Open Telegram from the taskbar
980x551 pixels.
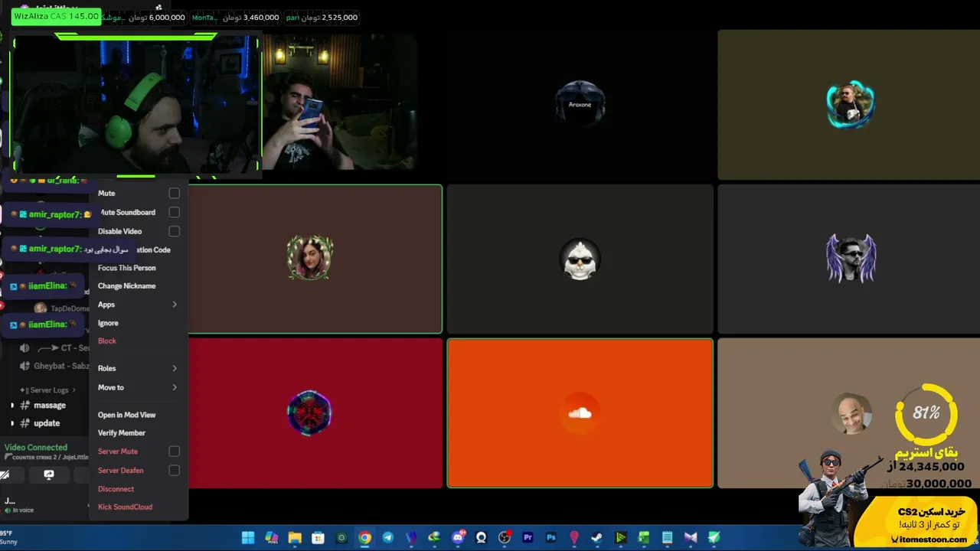[x=387, y=537]
